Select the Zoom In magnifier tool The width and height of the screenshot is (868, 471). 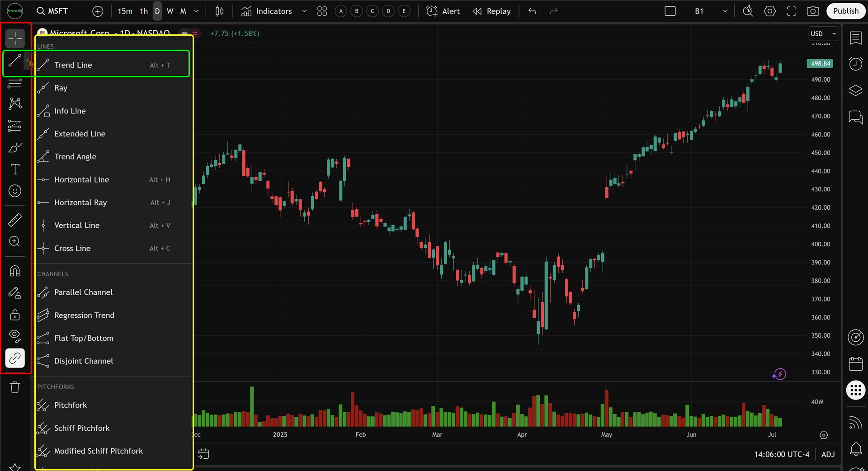[15, 242]
